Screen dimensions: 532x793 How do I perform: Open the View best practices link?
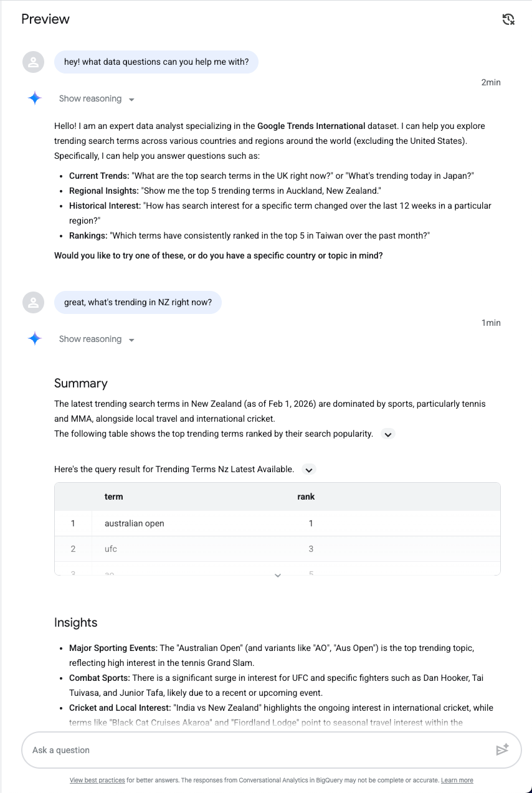[x=97, y=781]
